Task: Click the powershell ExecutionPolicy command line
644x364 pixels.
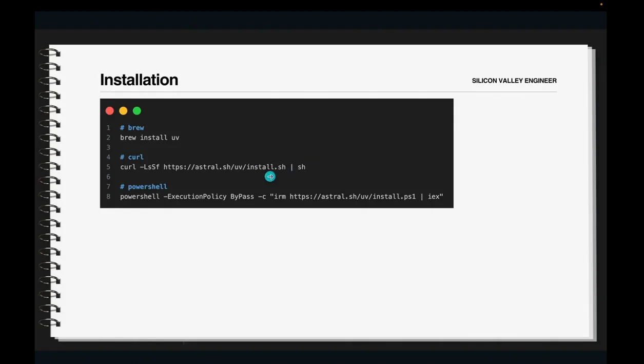Action: pos(282,197)
